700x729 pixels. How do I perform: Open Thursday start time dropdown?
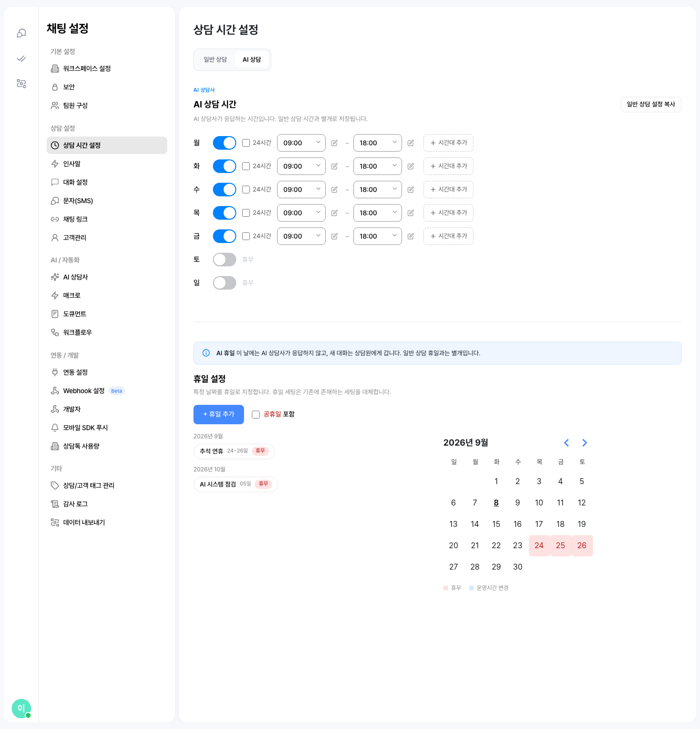pos(301,213)
